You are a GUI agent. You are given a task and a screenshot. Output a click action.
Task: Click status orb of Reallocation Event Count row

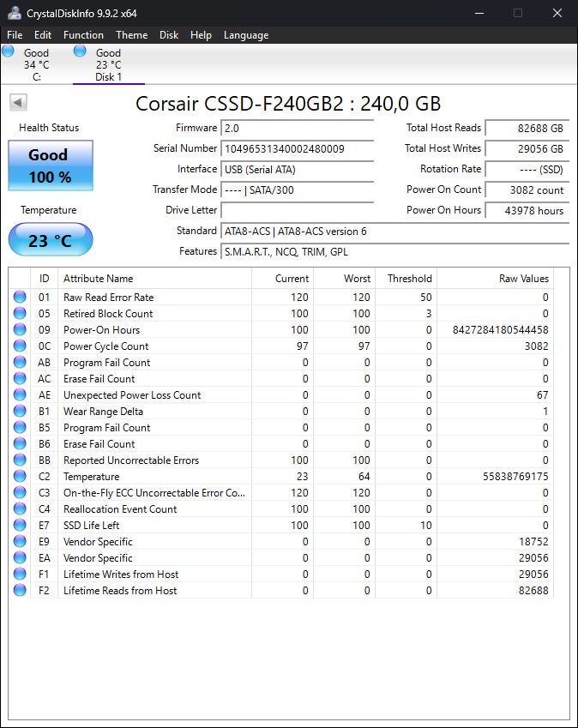(x=20, y=508)
